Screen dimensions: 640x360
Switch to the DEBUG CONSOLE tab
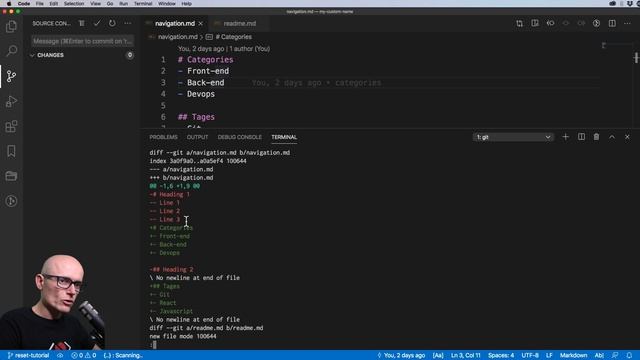(240, 137)
